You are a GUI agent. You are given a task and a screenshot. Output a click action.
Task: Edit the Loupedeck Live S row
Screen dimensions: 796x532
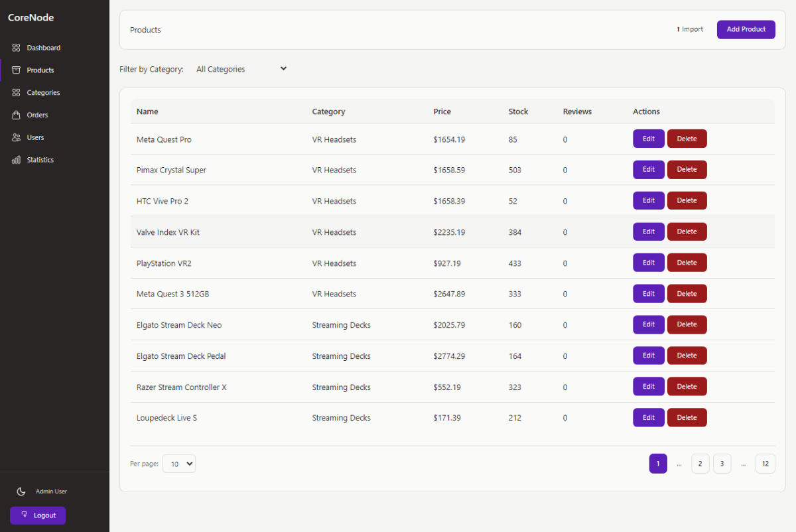[648, 417]
